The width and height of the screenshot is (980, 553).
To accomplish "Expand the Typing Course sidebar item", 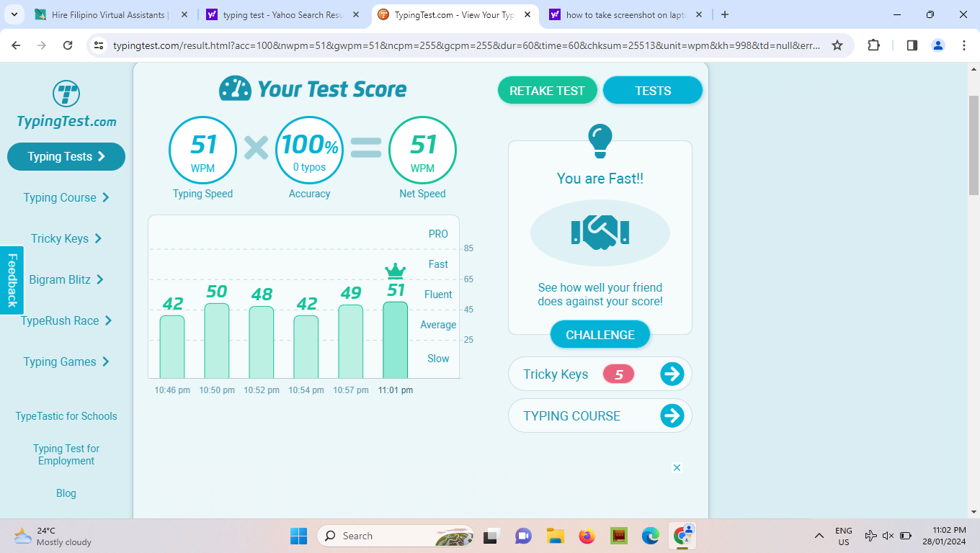I will click(x=66, y=197).
